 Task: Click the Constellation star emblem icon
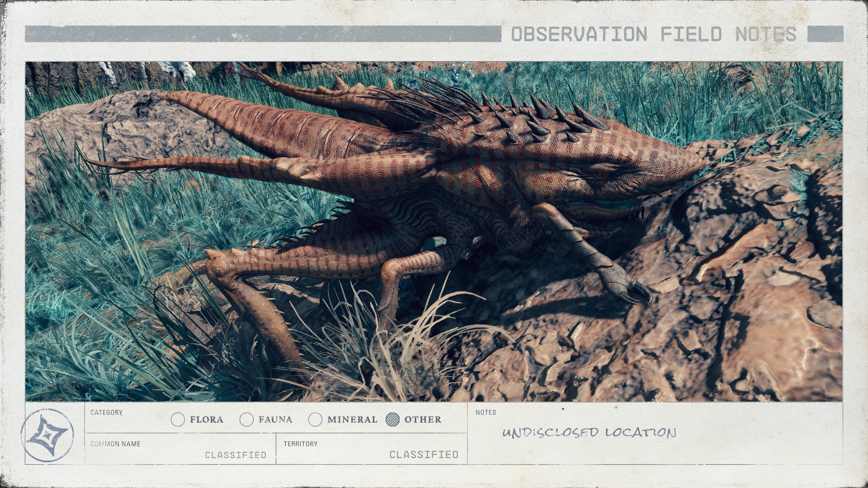[x=47, y=435]
